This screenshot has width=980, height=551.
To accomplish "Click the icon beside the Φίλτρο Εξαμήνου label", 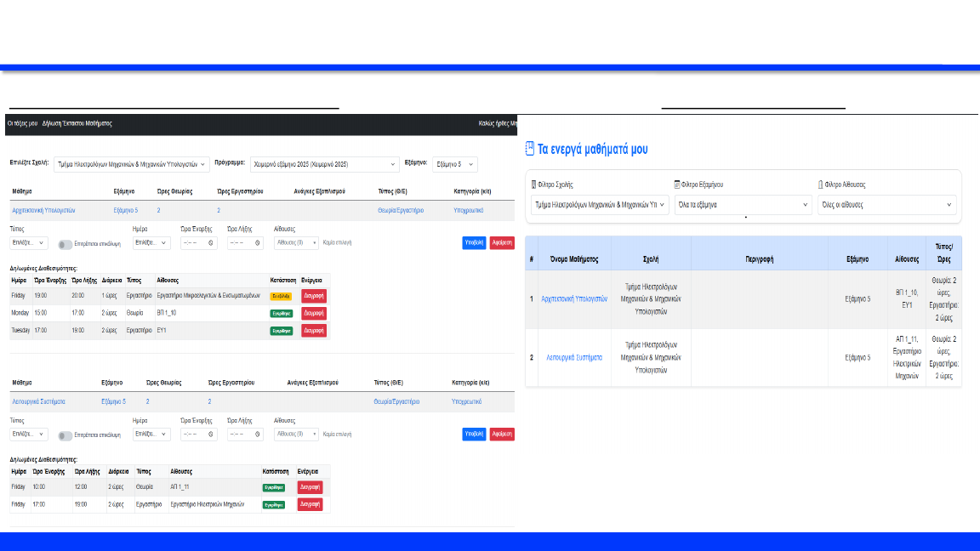I will point(677,185).
